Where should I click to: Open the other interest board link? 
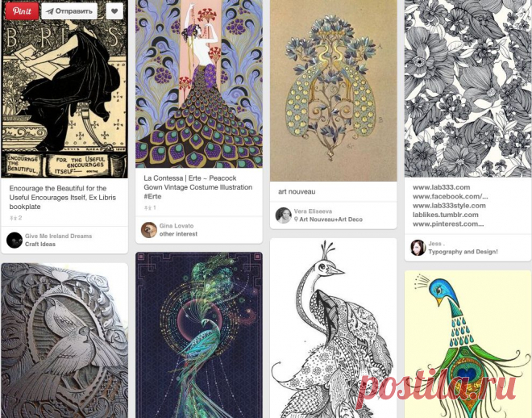(x=178, y=234)
